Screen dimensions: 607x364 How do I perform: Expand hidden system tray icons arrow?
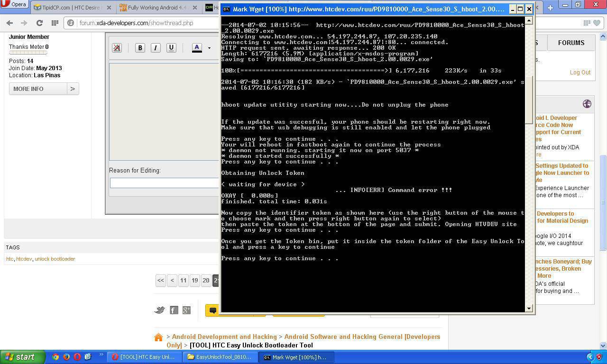(590, 357)
